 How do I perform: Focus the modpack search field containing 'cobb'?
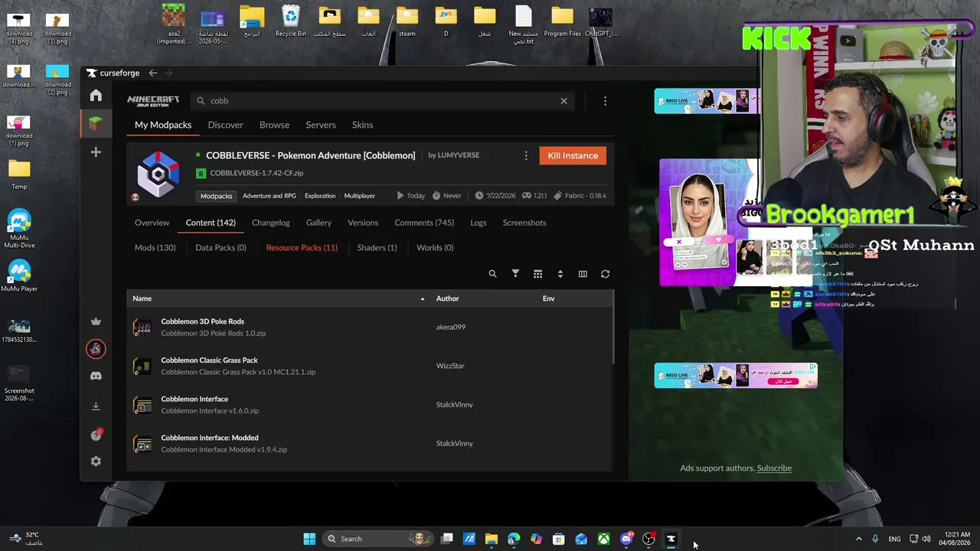(x=383, y=100)
